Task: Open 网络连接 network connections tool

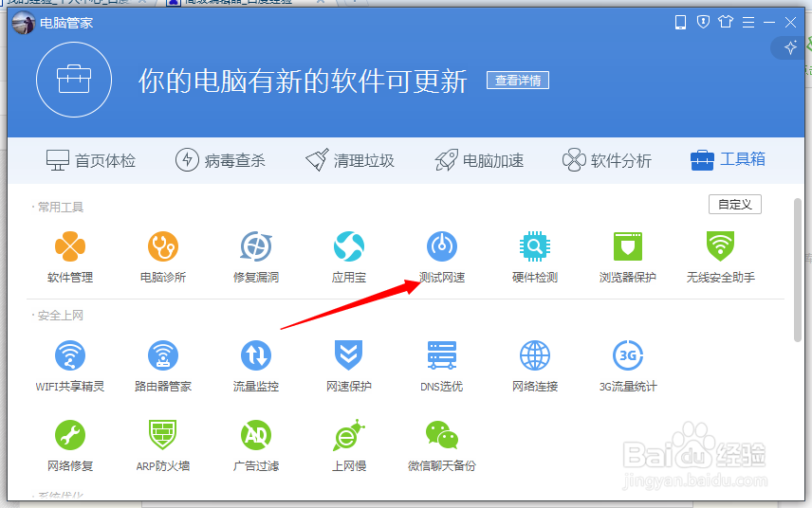Action: (535, 366)
